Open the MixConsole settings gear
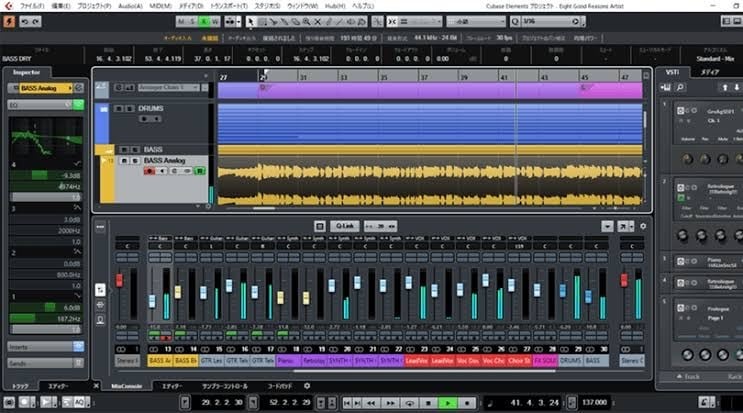743x413 pixels. click(x=643, y=226)
